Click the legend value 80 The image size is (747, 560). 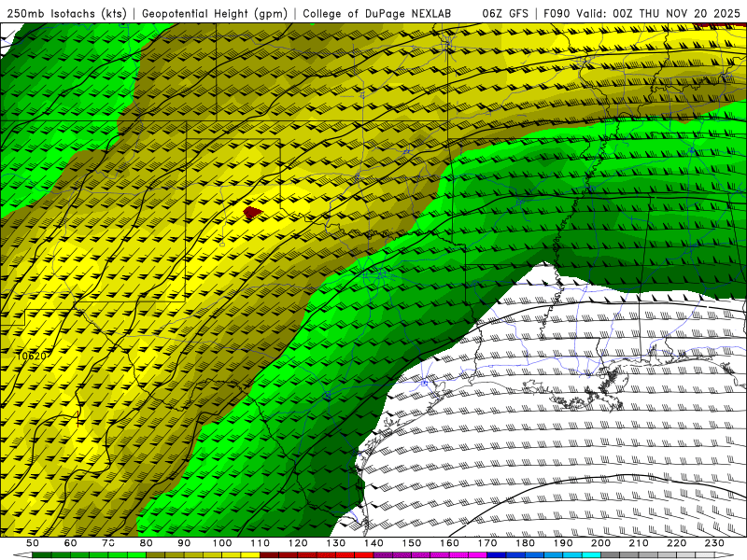[x=146, y=543]
